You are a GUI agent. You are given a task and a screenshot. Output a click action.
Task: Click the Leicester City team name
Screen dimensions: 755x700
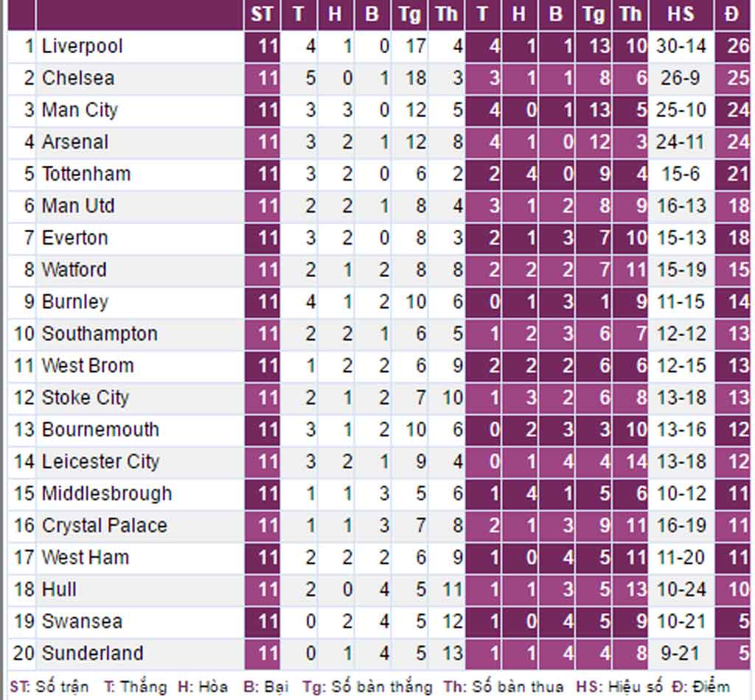tap(100, 462)
